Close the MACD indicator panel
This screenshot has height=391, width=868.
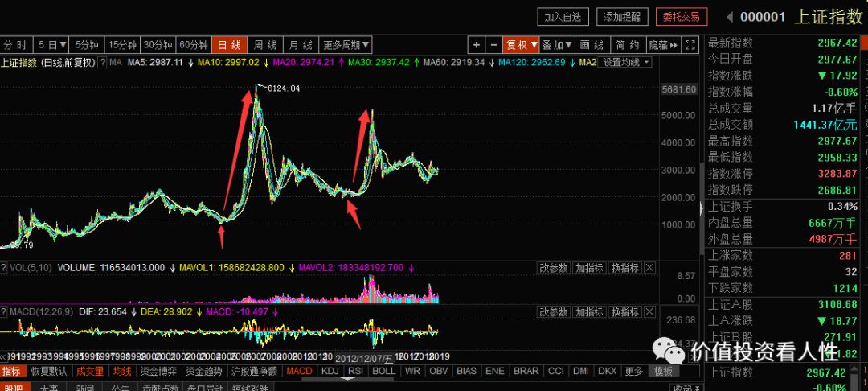pos(649,312)
